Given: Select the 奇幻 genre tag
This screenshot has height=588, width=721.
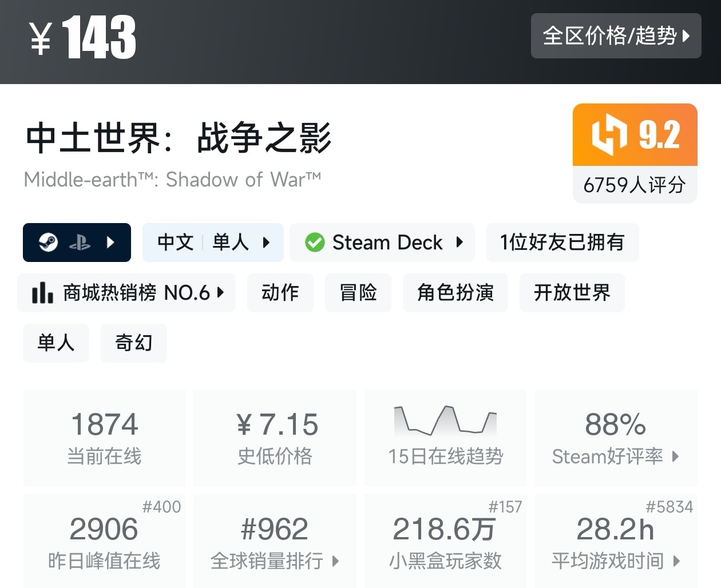Looking at the screenshot, I should tap(134, 343).
